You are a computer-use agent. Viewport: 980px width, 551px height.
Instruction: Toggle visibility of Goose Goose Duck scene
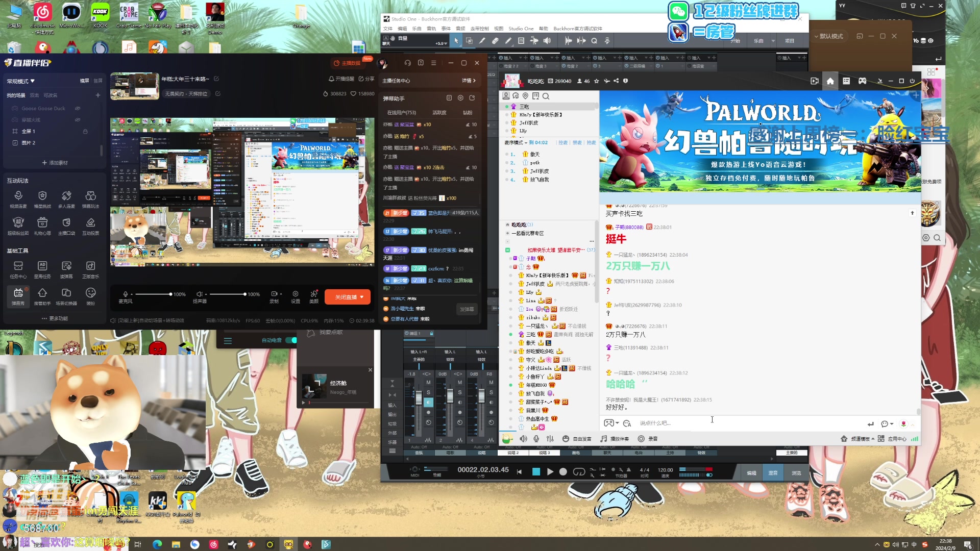78,108
